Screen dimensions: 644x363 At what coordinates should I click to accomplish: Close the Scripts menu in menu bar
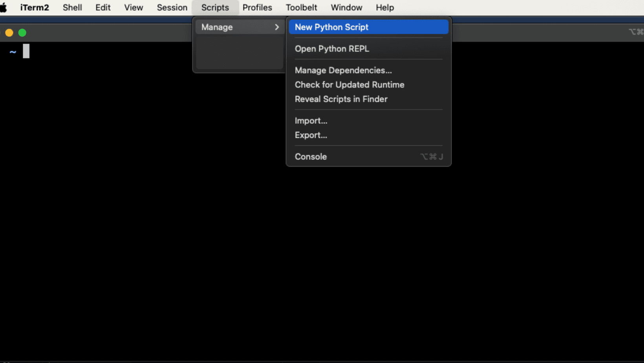point(215,7)
